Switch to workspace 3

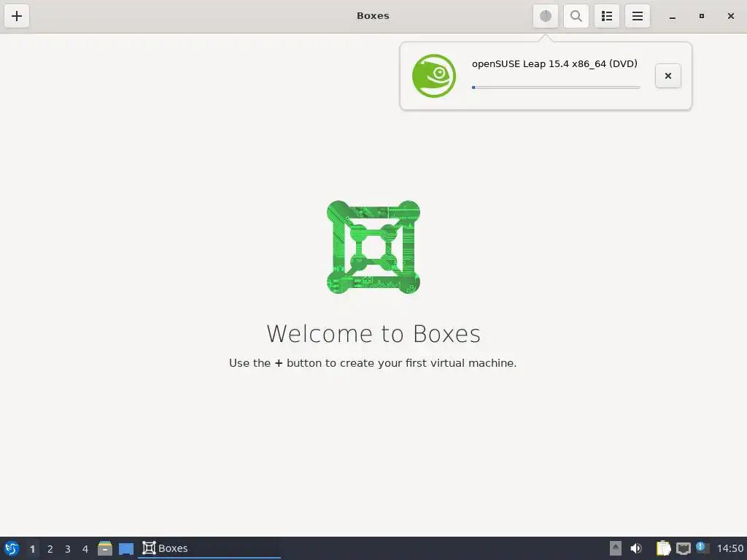68,549
